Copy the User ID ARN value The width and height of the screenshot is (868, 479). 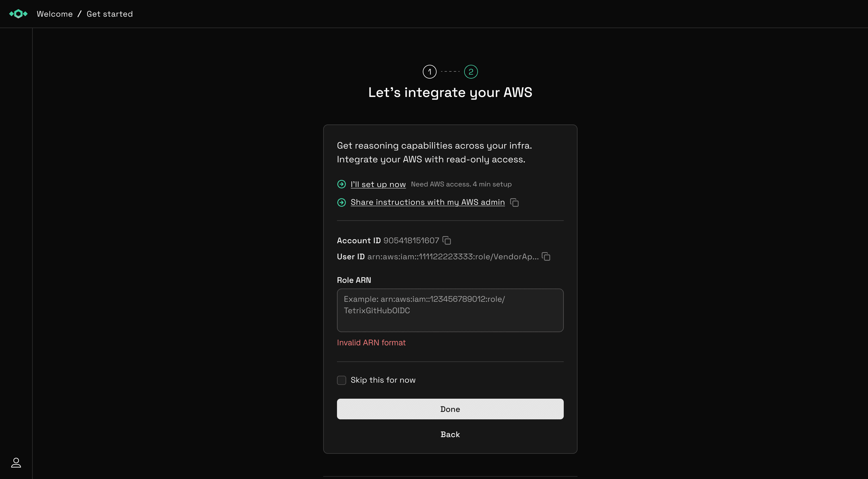546,256
